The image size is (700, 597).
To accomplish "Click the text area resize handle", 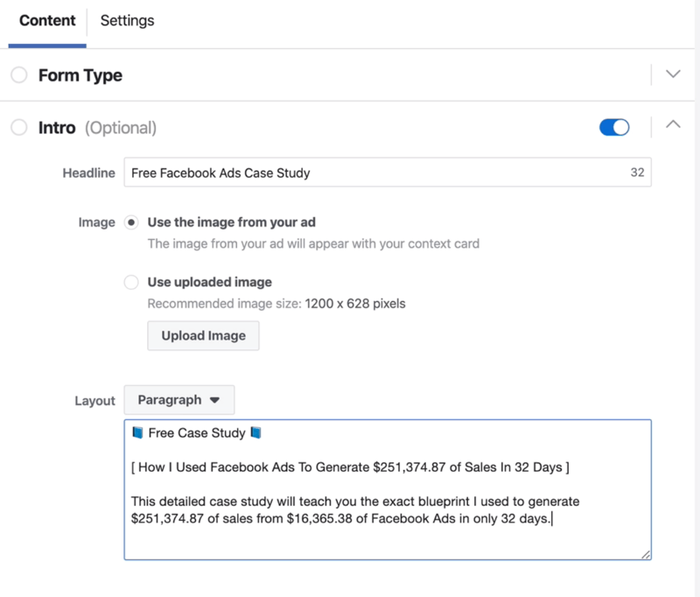I will tap(646, 555).
